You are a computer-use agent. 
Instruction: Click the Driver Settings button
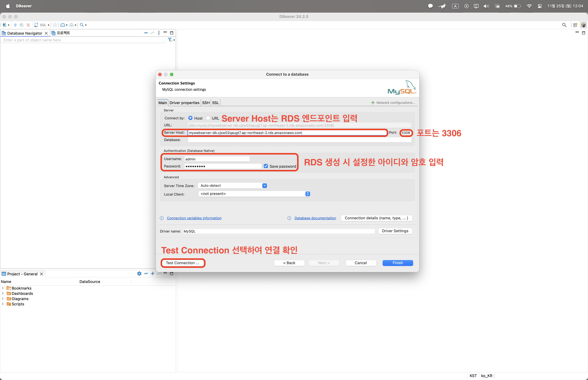(395, 231)
